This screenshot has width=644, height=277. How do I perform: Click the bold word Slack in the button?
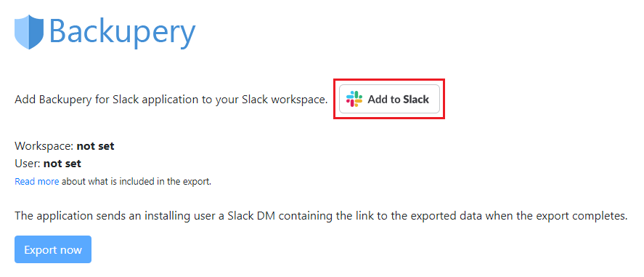(415, 99)
